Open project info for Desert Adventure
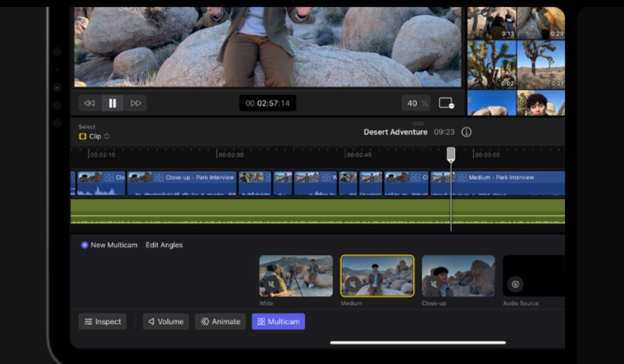The height and width of the screenshot is (364, 624). pos(466,132)
